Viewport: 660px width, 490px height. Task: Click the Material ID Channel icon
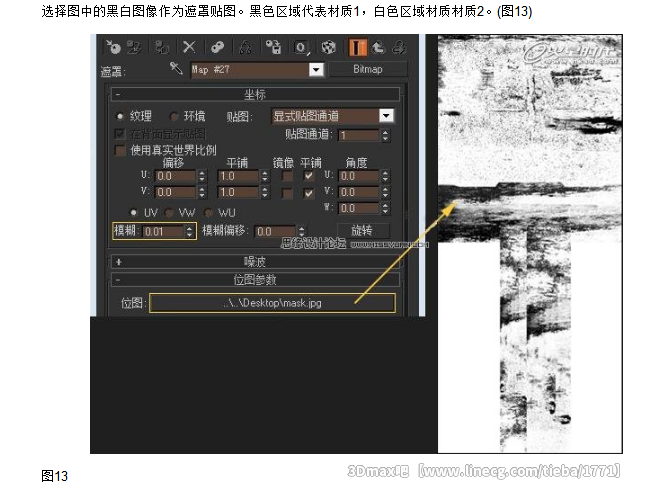[301, 47]
